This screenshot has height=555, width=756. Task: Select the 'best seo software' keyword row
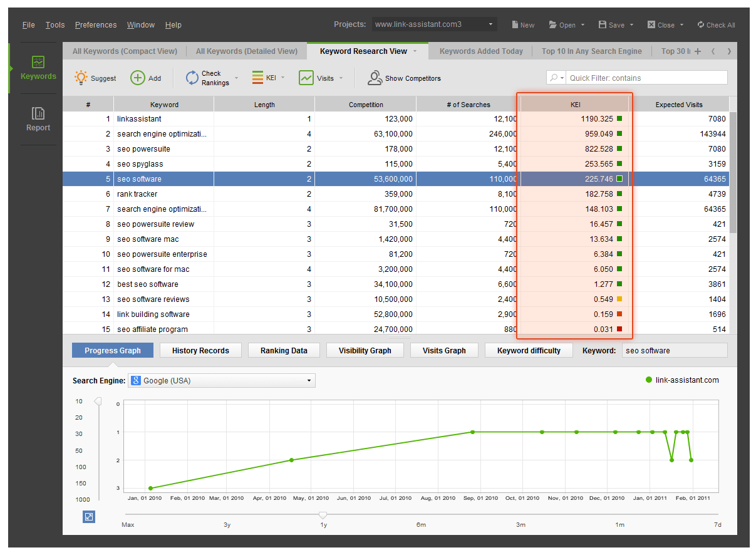click(x=396, y=284)
